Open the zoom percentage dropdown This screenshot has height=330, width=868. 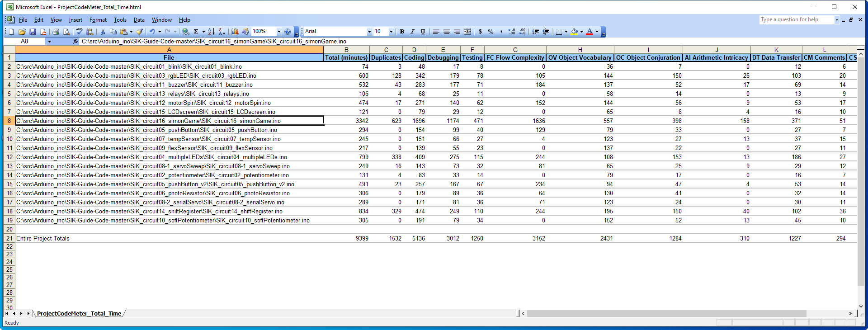point(279,32)
